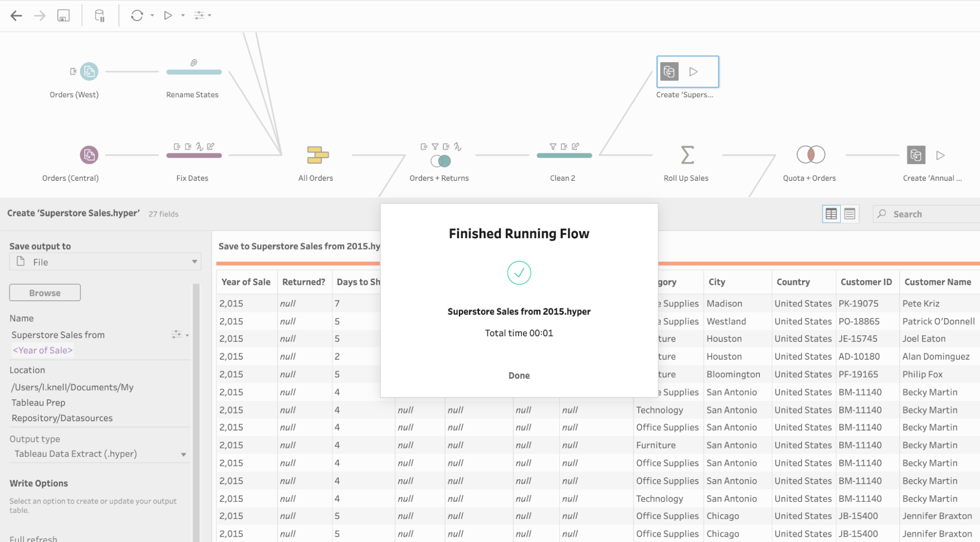Select the Roll Up Sales aggregate step
The image size is (980, 542).
687,155
